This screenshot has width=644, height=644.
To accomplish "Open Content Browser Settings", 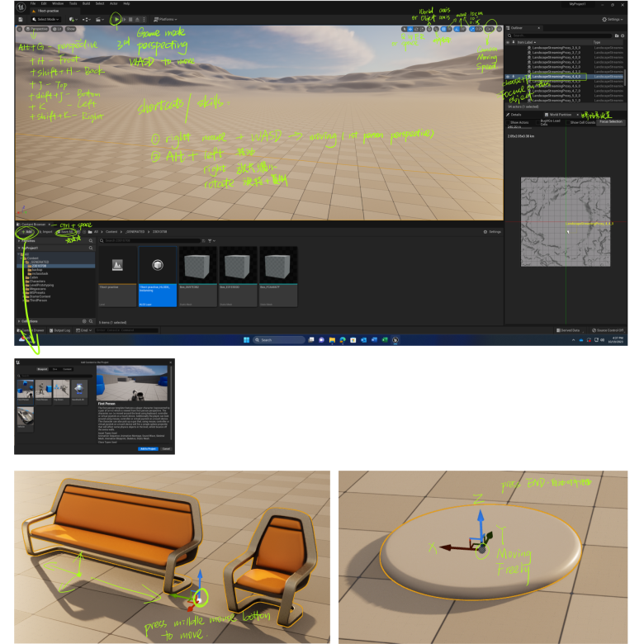I will click(492, 232).
